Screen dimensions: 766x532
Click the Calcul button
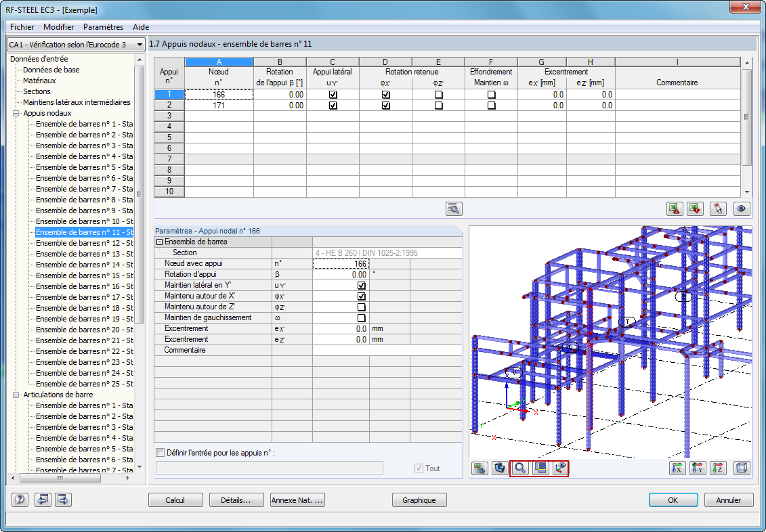pyautogui.click(x=175, y=500)
